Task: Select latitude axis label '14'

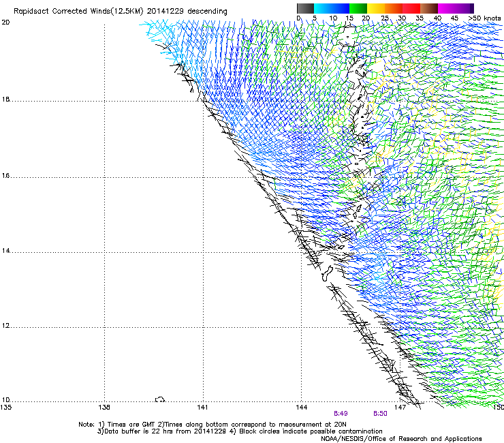Action: [5, 251]
